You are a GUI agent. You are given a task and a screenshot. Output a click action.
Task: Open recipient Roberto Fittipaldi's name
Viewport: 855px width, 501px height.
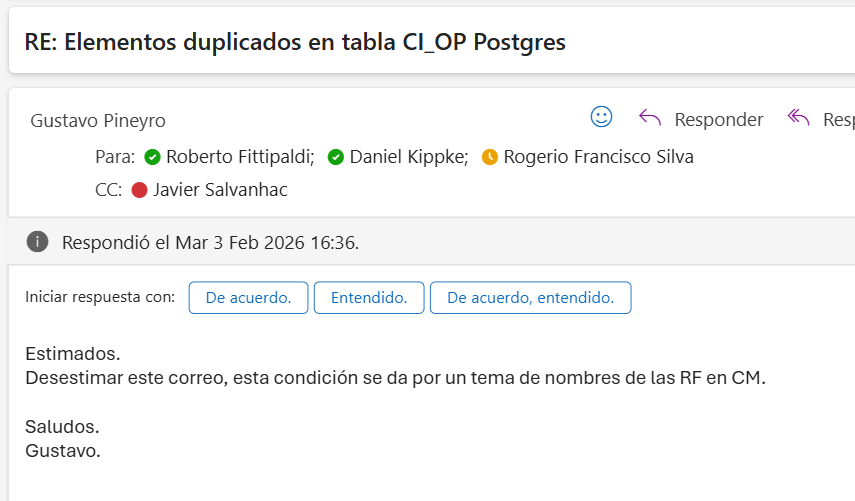(x=240, y=157)
